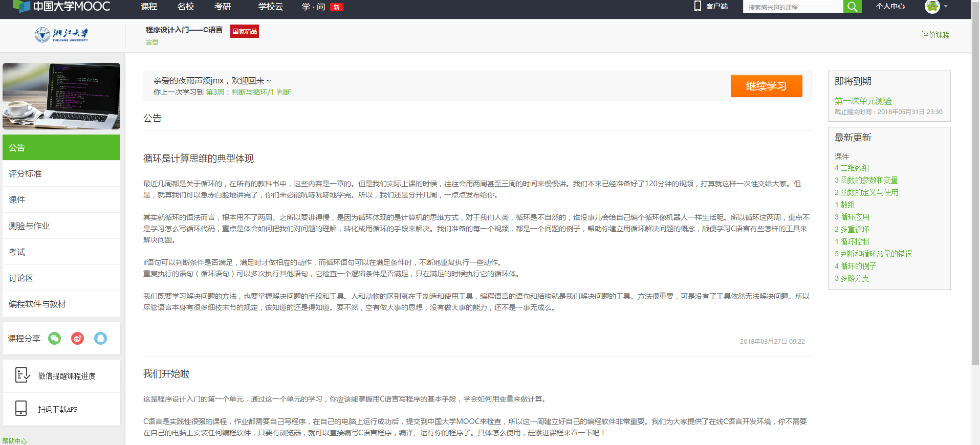The image size is (980, 445).
Task: Click 扫码下载APP text
Action: pyautogui.click(x=58, y=409)
